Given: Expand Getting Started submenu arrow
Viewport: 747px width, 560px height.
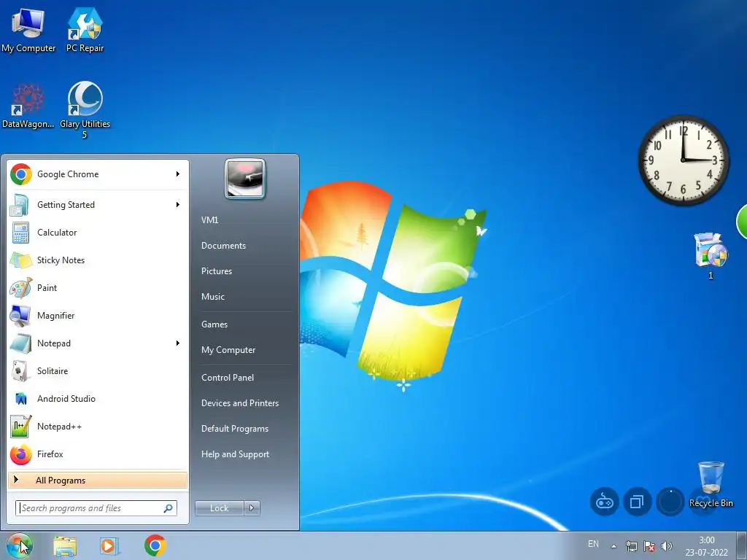Looking at the screenshot, I should 178,205.
